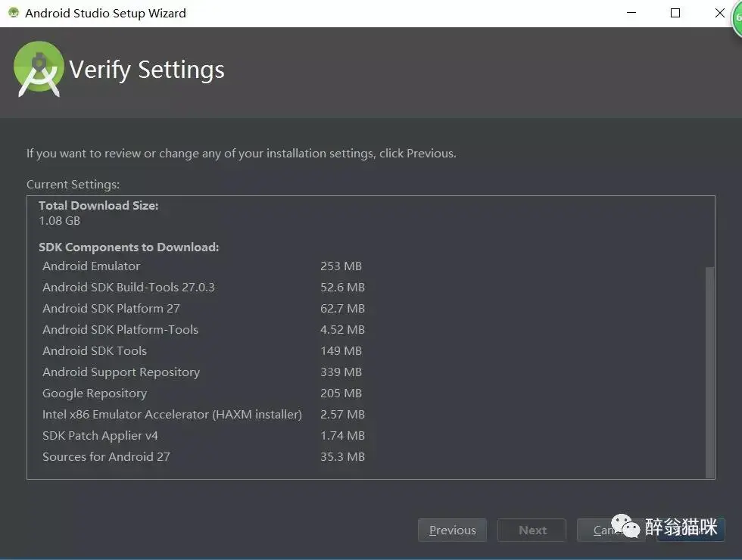The image size is (742, 560).
Task: Click the 2.57 MB size value
Action: click(342, 415)
